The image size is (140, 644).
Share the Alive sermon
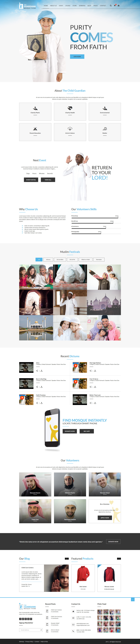click(x=37, y=371)
